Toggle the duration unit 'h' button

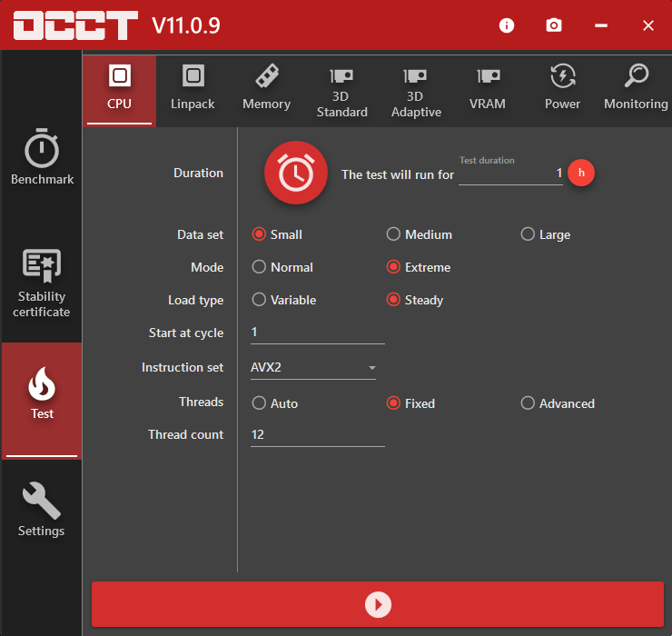point(581,173)
